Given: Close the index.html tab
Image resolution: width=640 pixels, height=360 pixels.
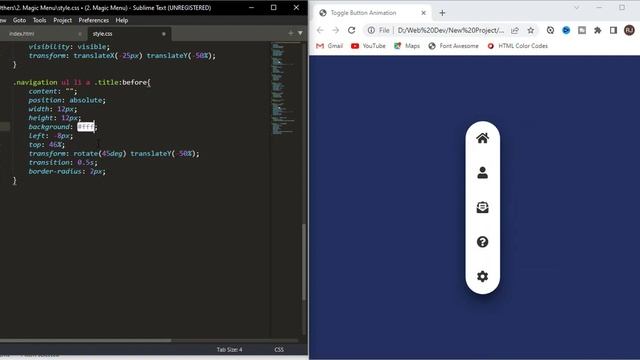Looking at the screenshot, I should [80, 34].
